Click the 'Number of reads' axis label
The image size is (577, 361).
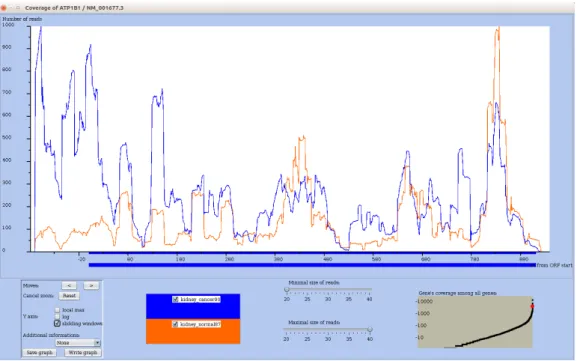pyautogui.click(x=22, y=19)
